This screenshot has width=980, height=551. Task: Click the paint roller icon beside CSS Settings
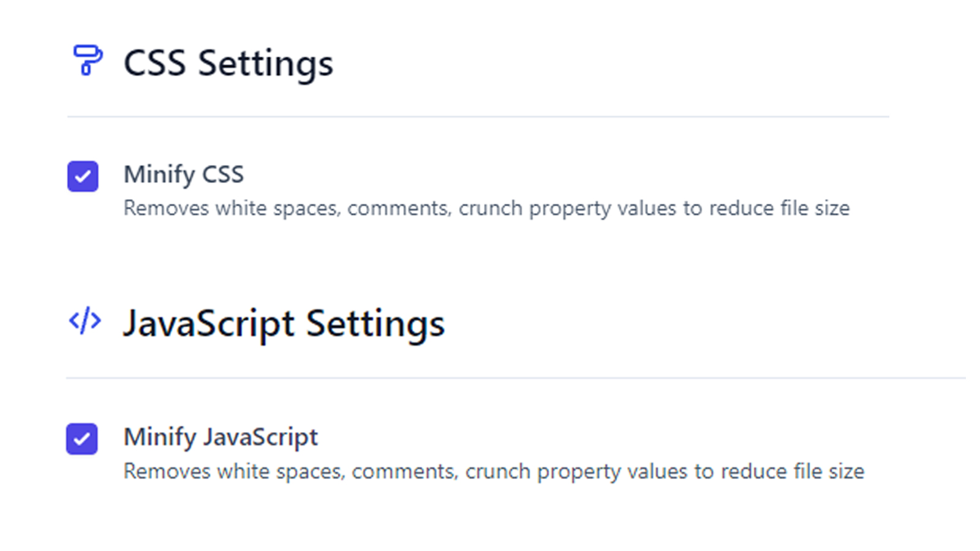coord(88,60)
